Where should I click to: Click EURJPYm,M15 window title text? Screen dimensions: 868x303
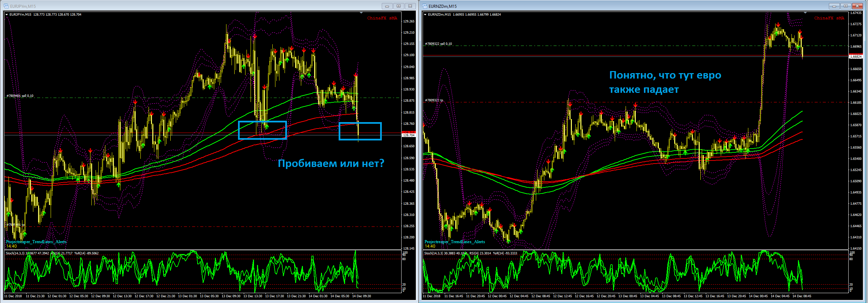point(23,6)
